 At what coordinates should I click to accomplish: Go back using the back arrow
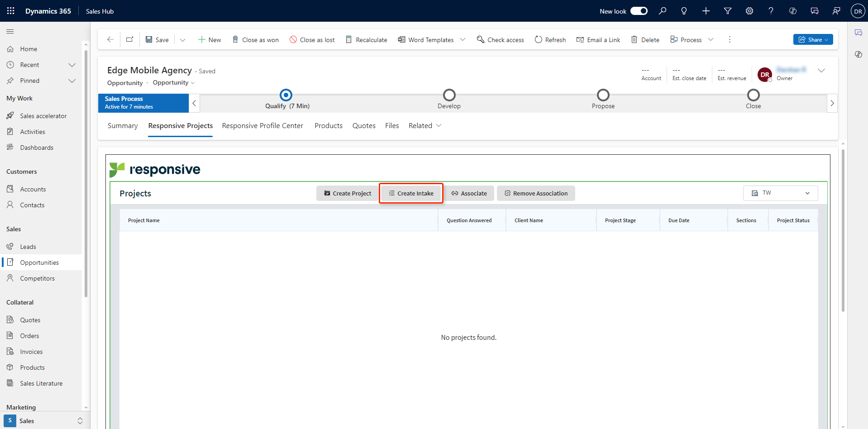point(110,39)
